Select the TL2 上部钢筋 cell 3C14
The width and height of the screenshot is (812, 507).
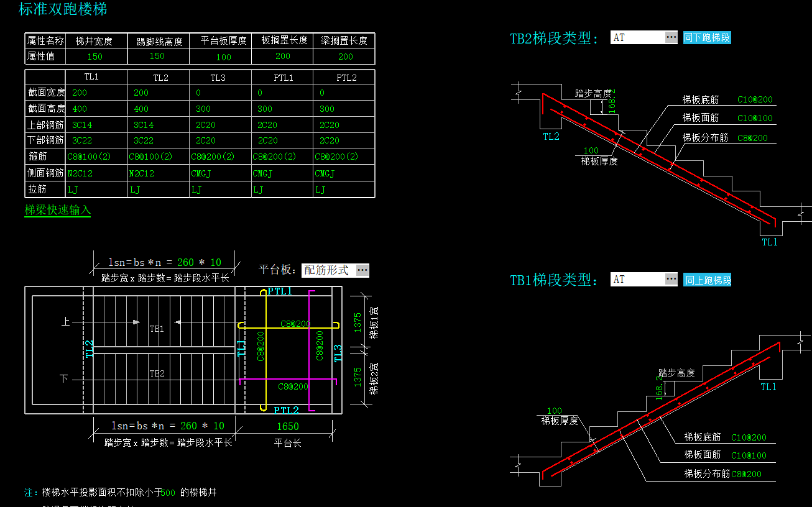click(x=144, y=125)
